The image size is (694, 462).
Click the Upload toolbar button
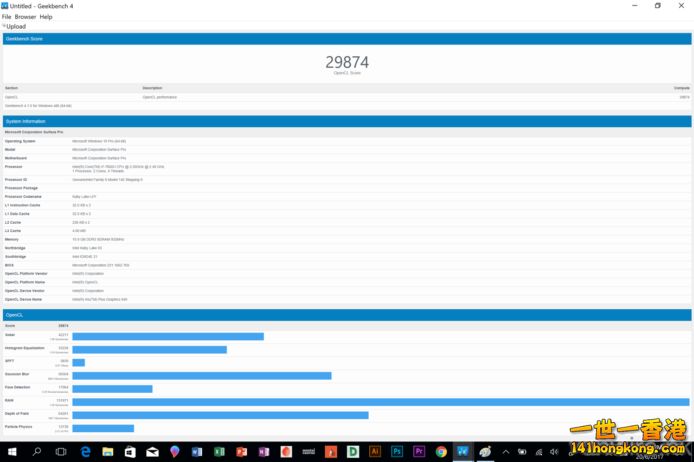(x=16, y=27)
